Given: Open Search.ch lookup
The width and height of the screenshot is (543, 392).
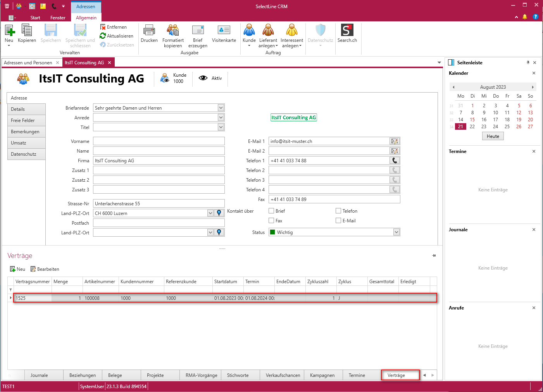Looking at the screenshot, I should point(347,34).
